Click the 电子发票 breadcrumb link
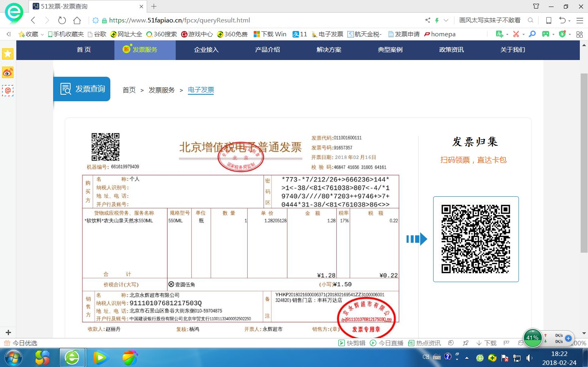 coord(201,90)
